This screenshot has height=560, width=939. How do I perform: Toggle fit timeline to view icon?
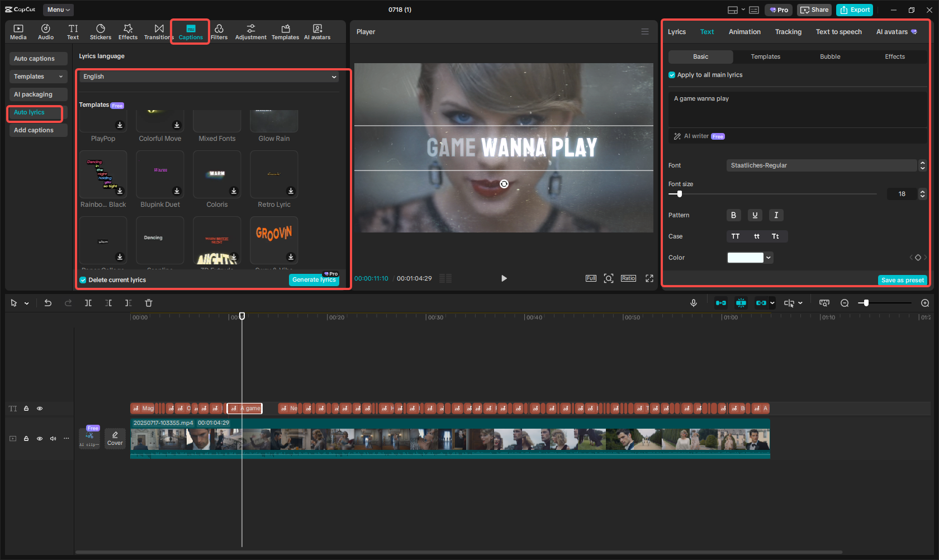click(x=824, y=303)
